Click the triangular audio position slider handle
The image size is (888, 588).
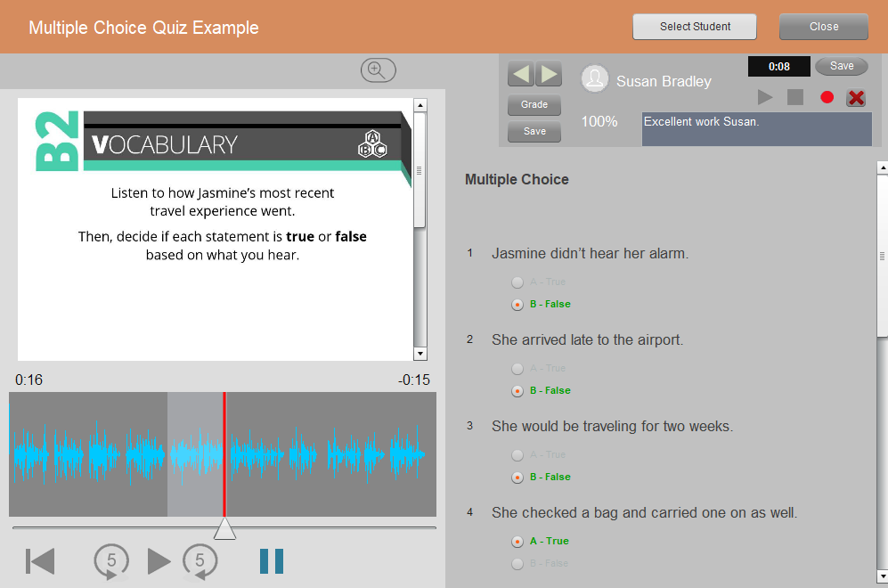pyautogui.click(x=224, y=529)
